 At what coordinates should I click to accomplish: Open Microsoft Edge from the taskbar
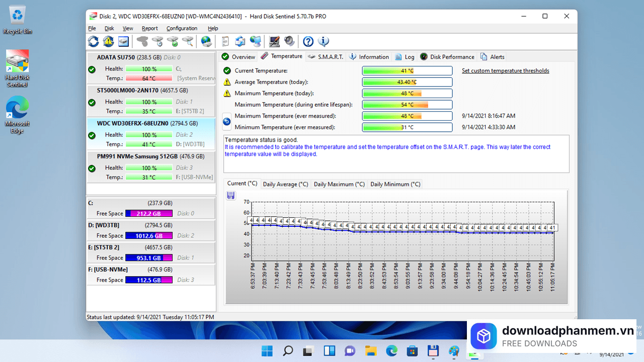391,350
